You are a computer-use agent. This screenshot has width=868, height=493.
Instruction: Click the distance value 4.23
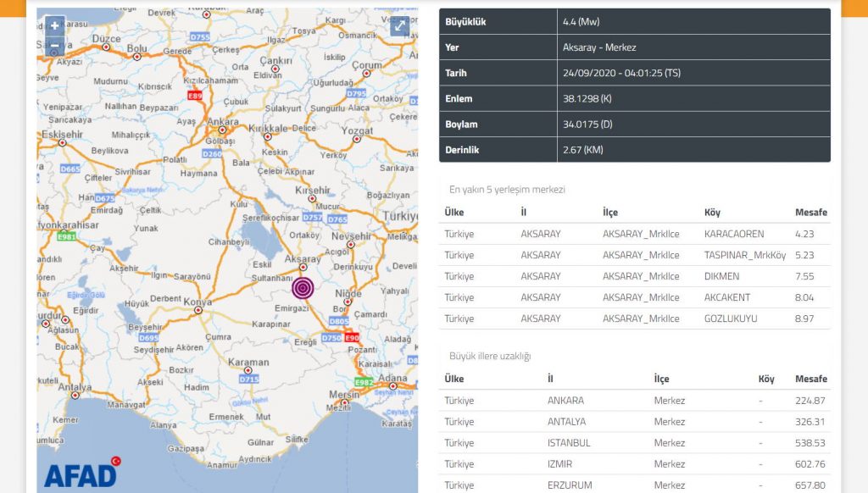(804, 234)
